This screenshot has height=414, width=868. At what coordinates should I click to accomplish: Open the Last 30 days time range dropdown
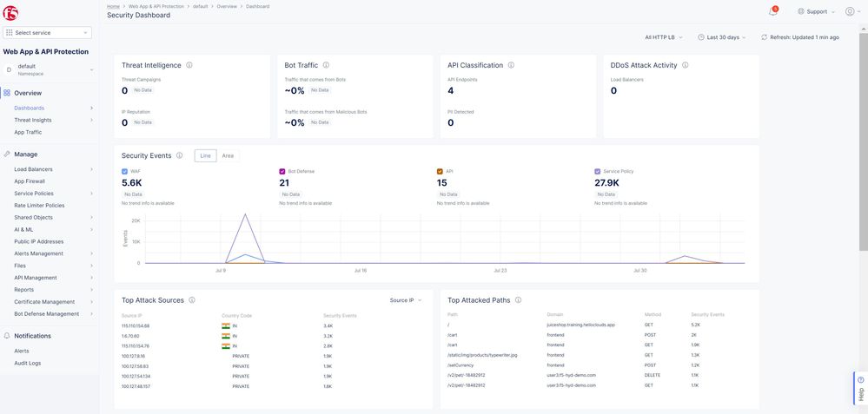tap(722, 37)
